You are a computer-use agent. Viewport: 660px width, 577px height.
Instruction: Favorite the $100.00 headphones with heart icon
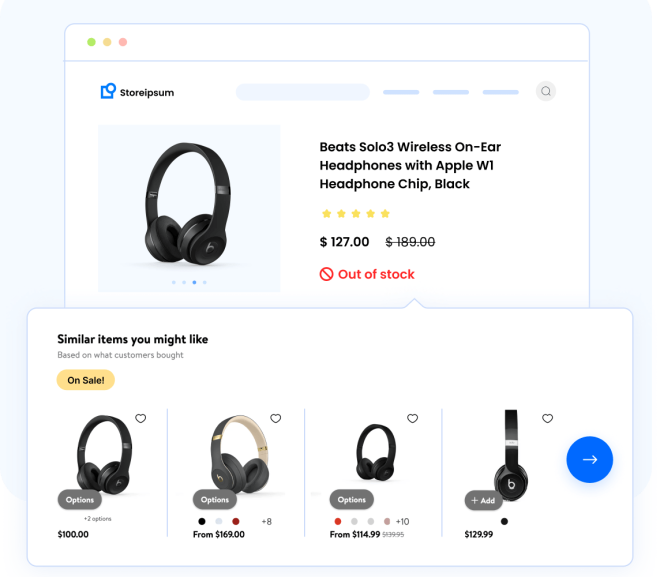click(141, 418)
